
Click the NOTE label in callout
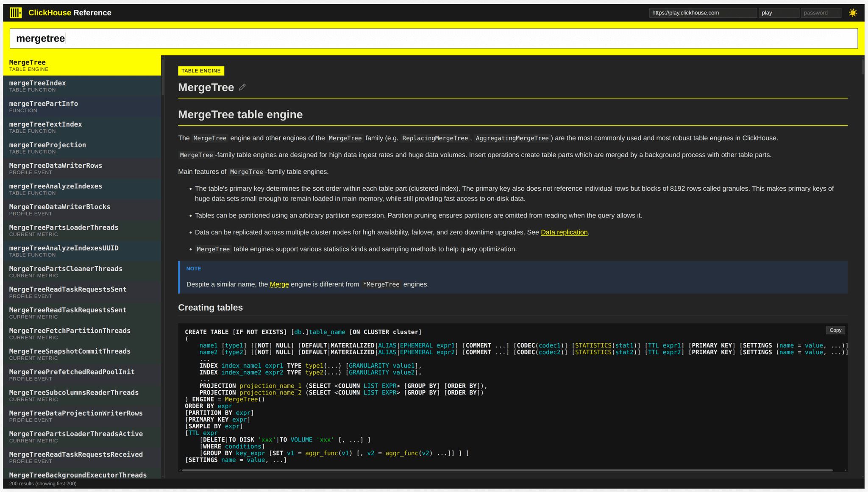point(194,269)
